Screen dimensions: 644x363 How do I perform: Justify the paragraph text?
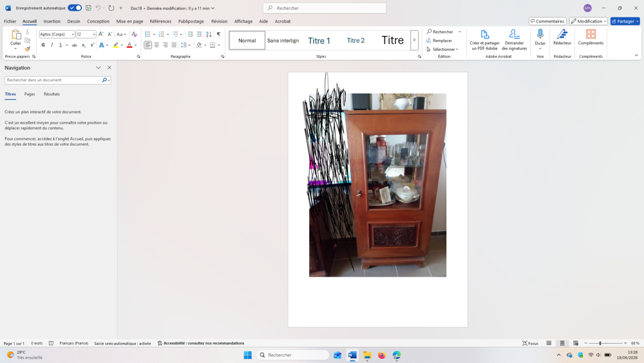[x=174, y=45]
